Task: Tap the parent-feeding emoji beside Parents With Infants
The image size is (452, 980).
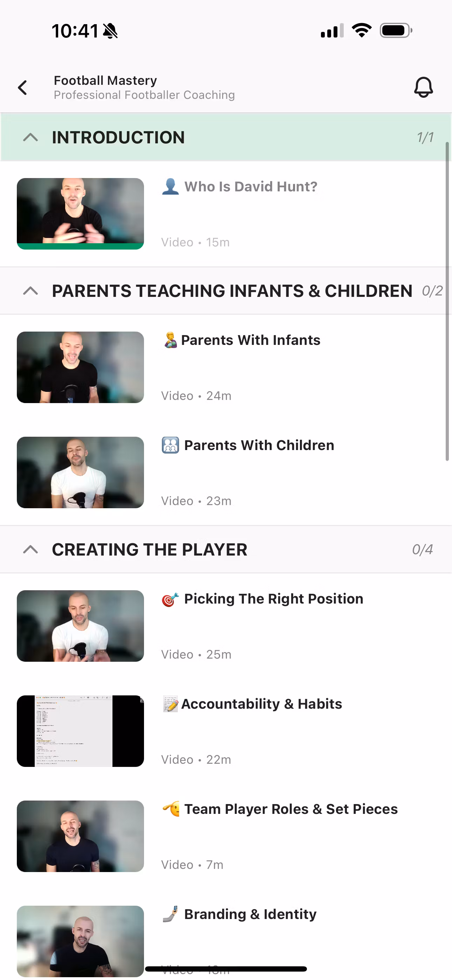Action: pos(170,340)
